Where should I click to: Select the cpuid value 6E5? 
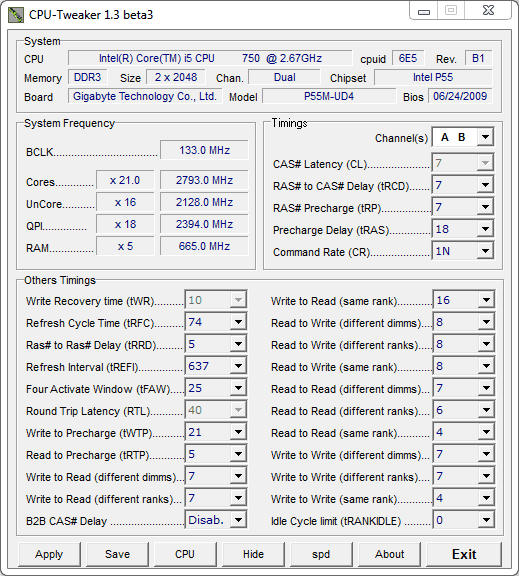tap(408, 58)
